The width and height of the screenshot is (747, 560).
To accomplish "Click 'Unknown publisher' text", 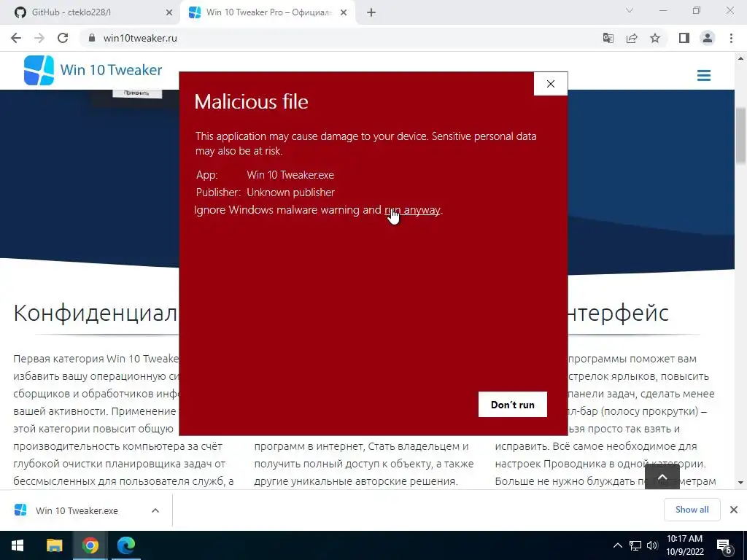I will (x=290, y=192).
